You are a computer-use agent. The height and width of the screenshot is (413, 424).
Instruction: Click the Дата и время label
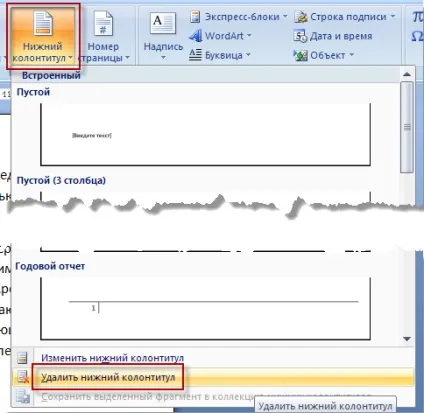tap(341, 36)
